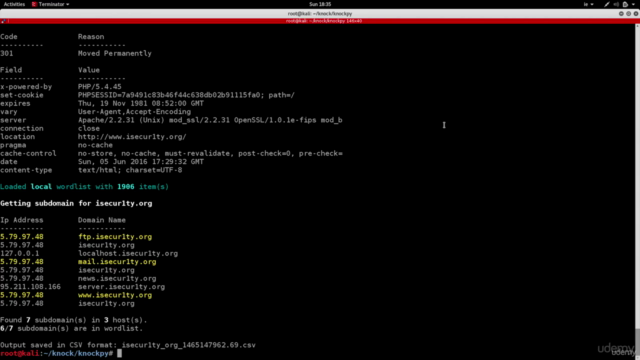
Task: Open the Activities overview
Action: pyautogui.click(x=14, y=4)
